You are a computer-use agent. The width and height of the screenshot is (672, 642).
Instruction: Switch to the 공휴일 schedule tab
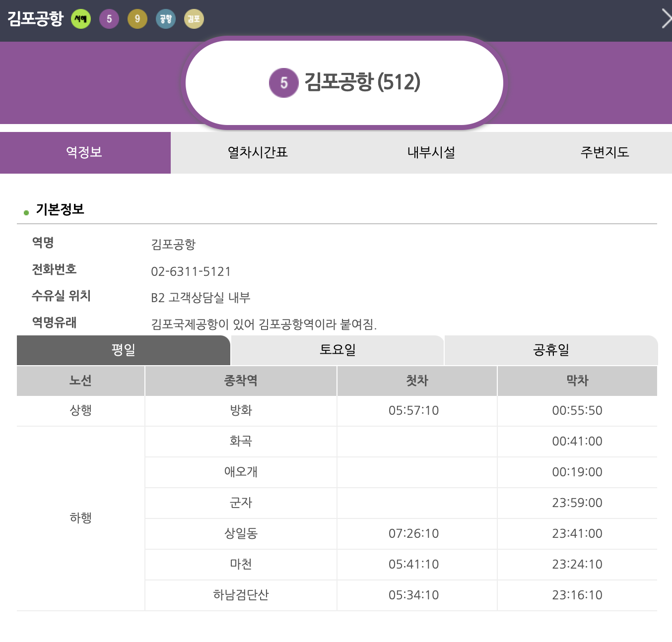click(551, 350)
